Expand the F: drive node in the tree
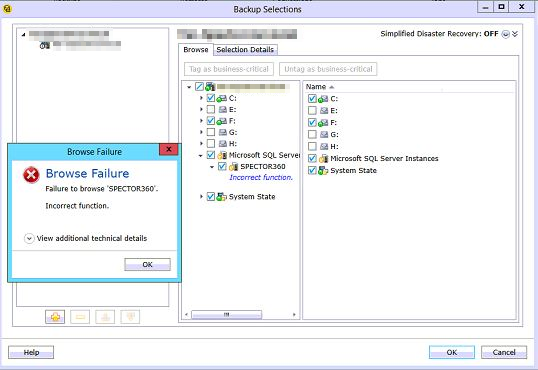This screenshot has width=538, height=370. pos(201,121)
